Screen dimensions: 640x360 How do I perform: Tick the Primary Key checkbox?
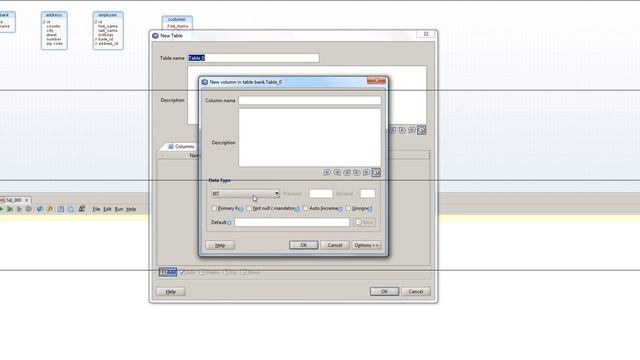point(214,208)
